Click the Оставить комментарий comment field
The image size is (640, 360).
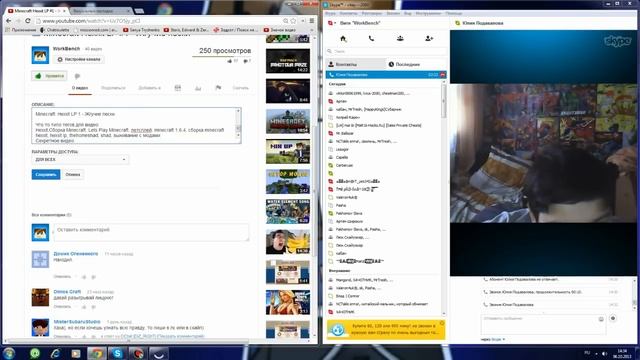[x=151, y=232]
